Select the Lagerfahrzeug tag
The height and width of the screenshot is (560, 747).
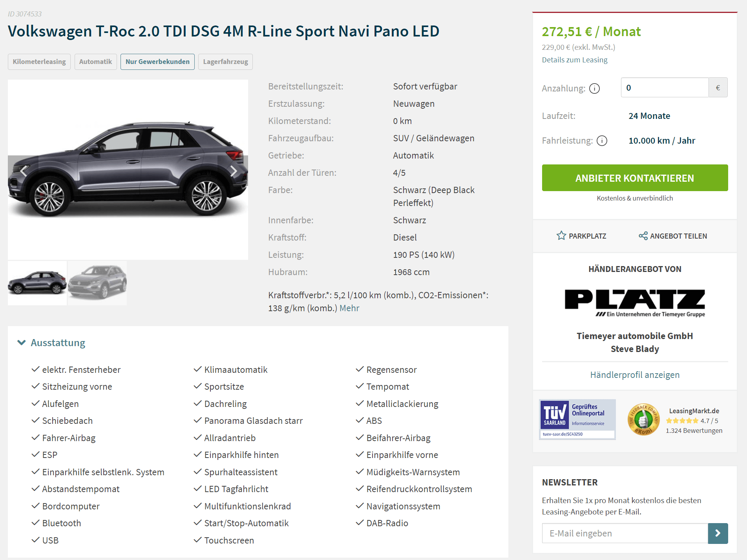pos(225,62)
